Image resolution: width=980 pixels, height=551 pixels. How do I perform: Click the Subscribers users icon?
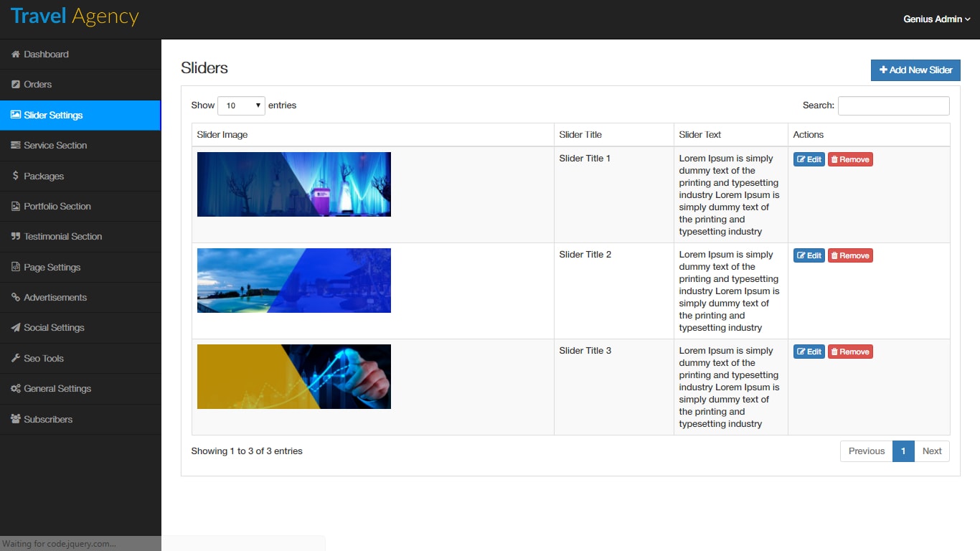tap(15, 419)
